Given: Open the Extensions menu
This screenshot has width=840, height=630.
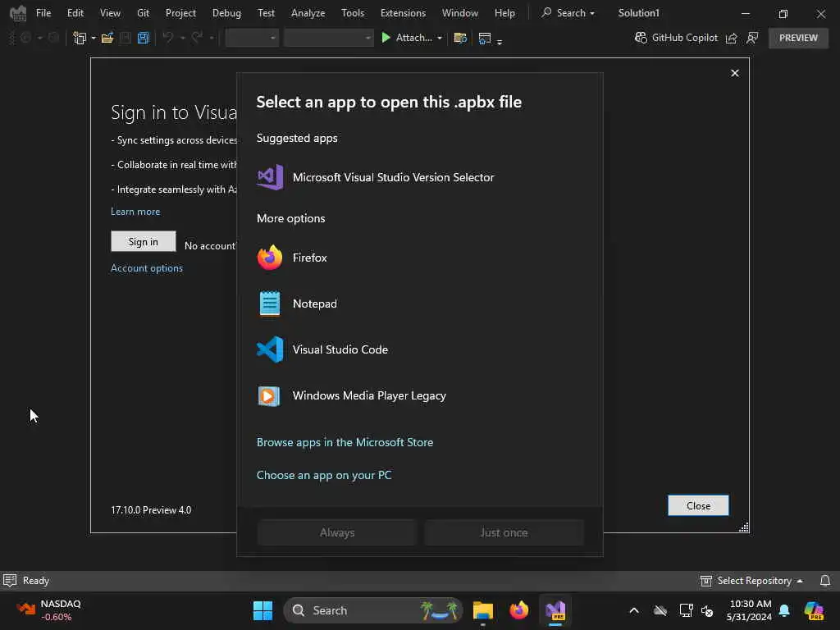Looking at the screenshot, I should pos(403,13).
